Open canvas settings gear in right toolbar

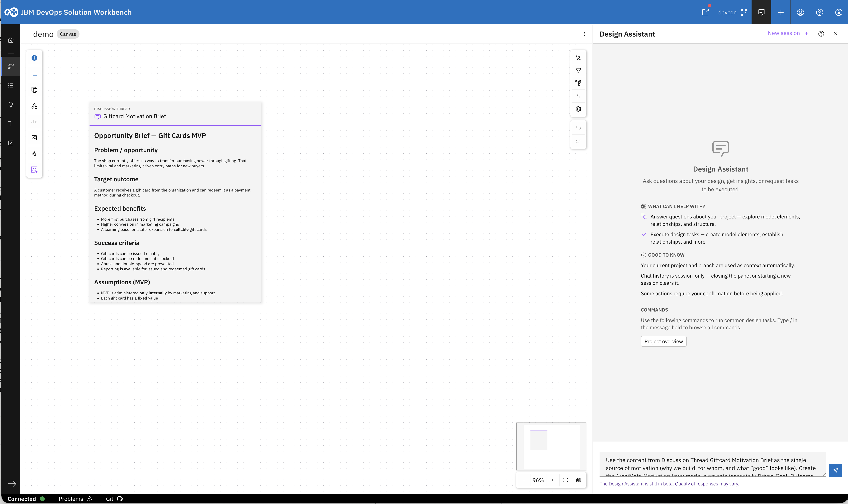coord(578,109)
